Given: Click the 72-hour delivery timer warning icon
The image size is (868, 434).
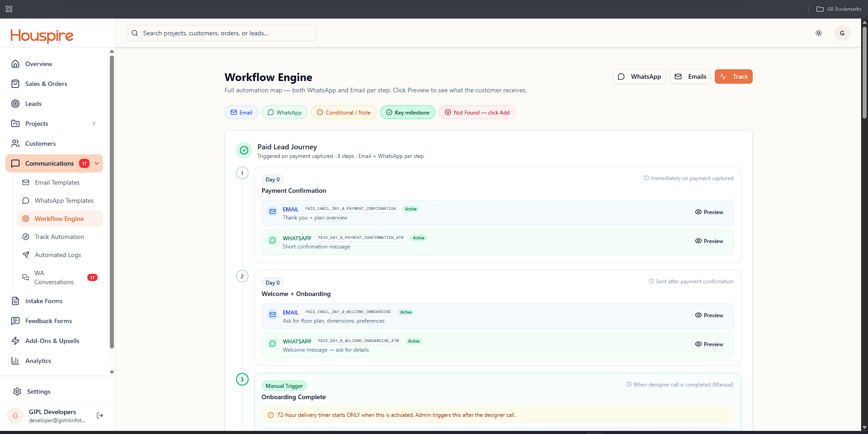Looking at the screenshot, I should pyautogui.click(x=271, y=415).
